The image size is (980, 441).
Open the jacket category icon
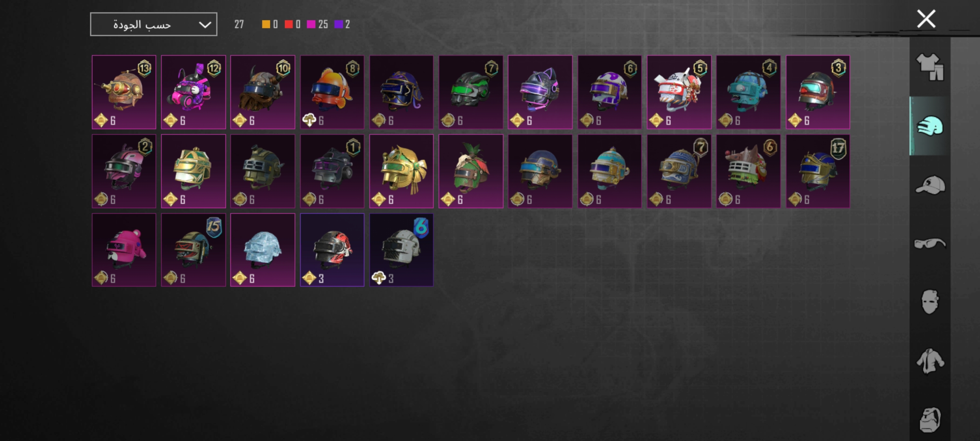[930, 361]
